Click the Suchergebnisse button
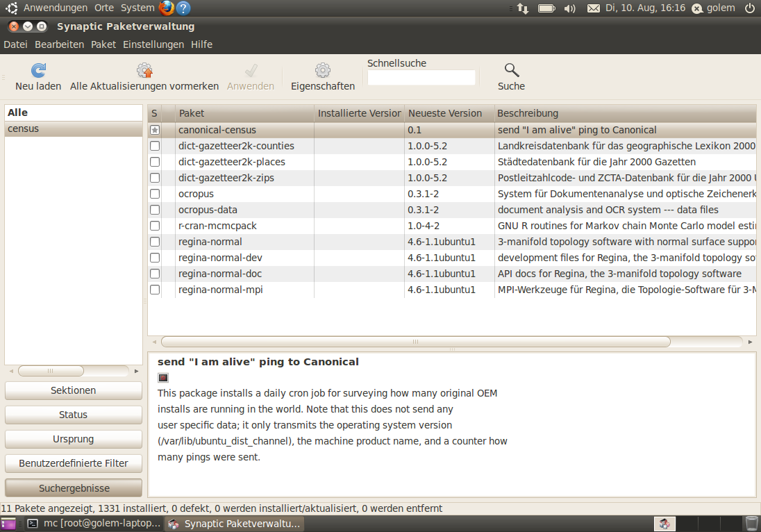This screenshot has height=532, width=761. (74, 488)
